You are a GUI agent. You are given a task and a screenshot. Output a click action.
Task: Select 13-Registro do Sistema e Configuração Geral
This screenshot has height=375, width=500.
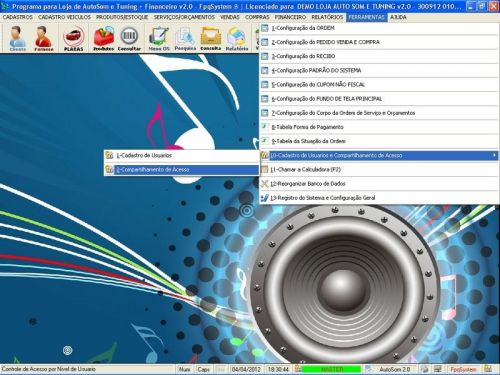379,198
